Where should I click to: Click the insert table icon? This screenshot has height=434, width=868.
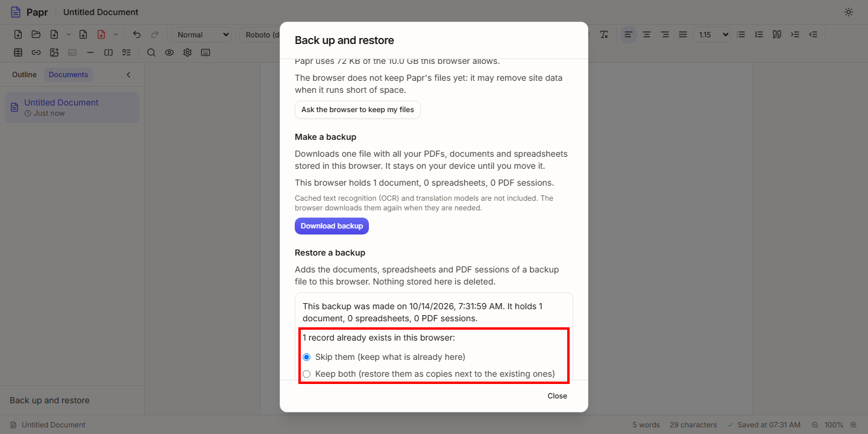[18, 52]
